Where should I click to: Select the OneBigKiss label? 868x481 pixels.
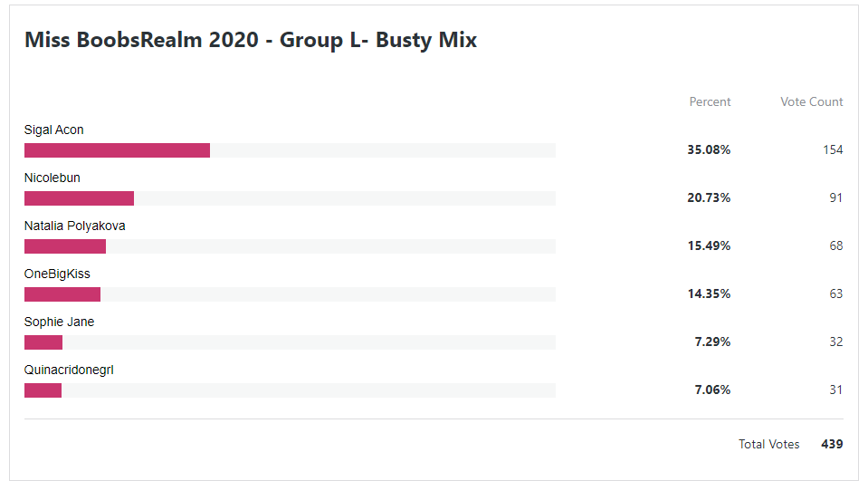(x=57, y=274)
